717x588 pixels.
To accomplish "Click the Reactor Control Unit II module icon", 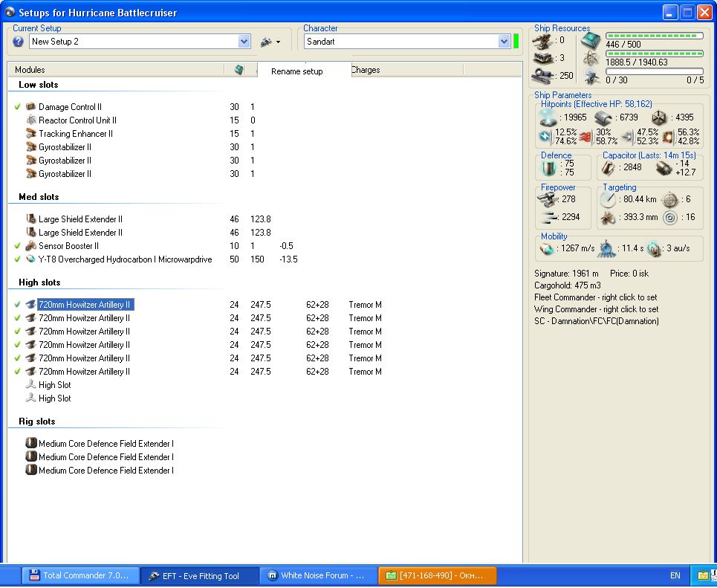I will pos(30,120).
